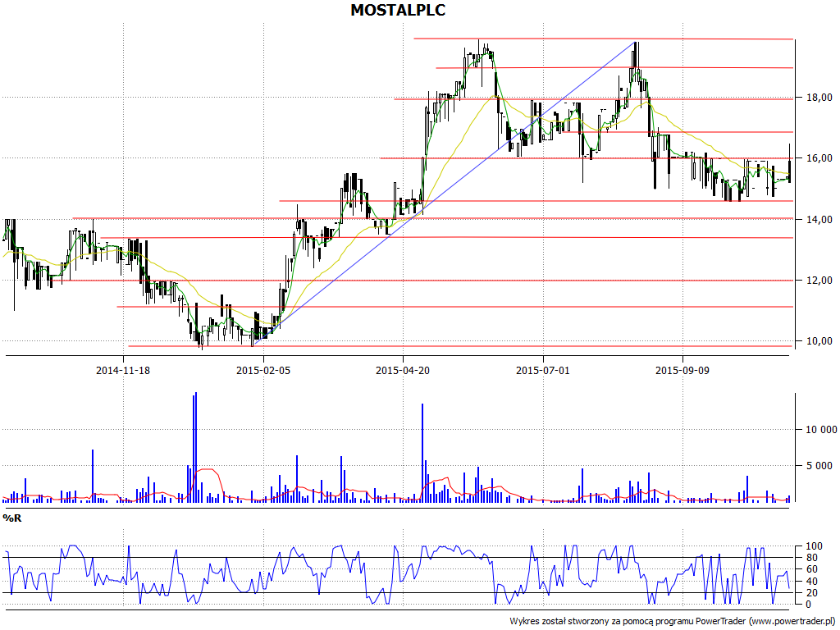
Task: Click the 0 level on %R axis
Action: (809, 605)
